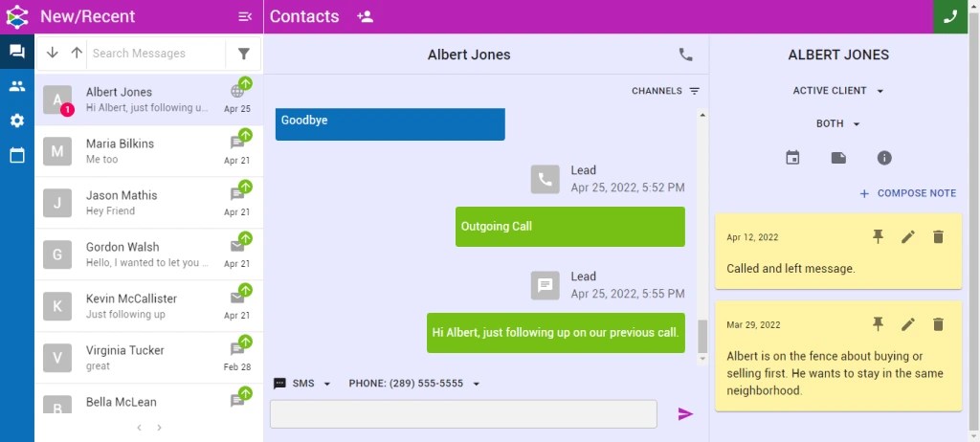Open Gordon Walsh conversation in list
The image size is (980, 442).
tap(148, 254)
